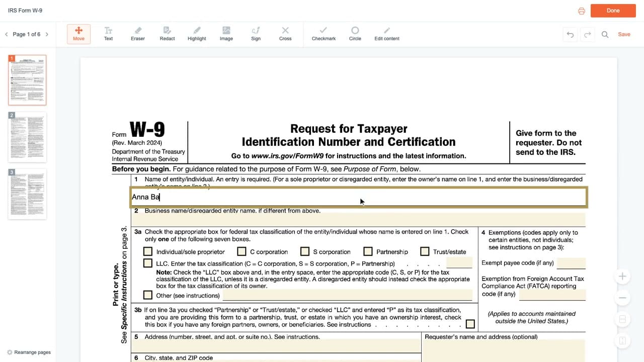Click the redo arrow button
Image resolution: width=644 pixels, height=362 pixels.
click(x=587, y=34)
